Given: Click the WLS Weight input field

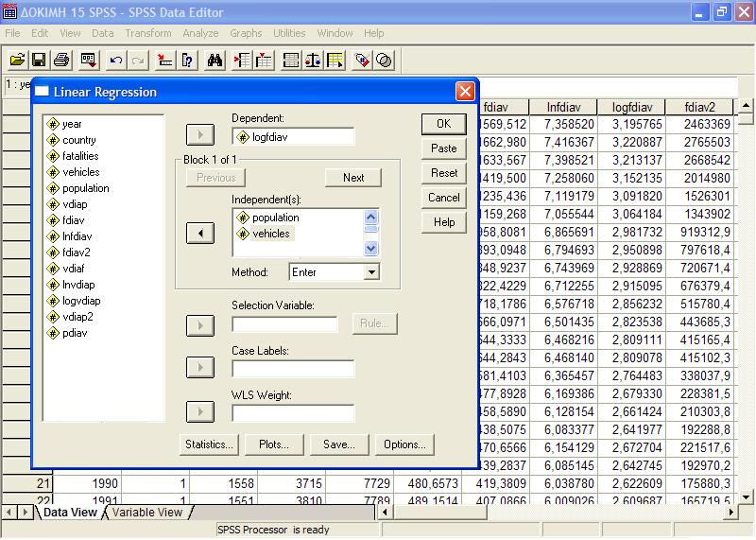Looking at the screenshot, I should click(x=293, y=413).
